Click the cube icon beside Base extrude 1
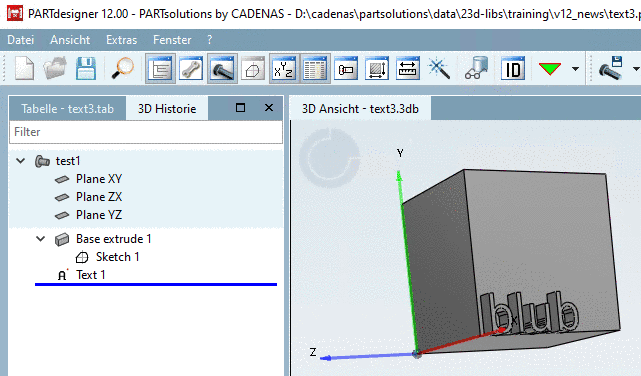Screen dimensions: 641x376 pos(62,239)
